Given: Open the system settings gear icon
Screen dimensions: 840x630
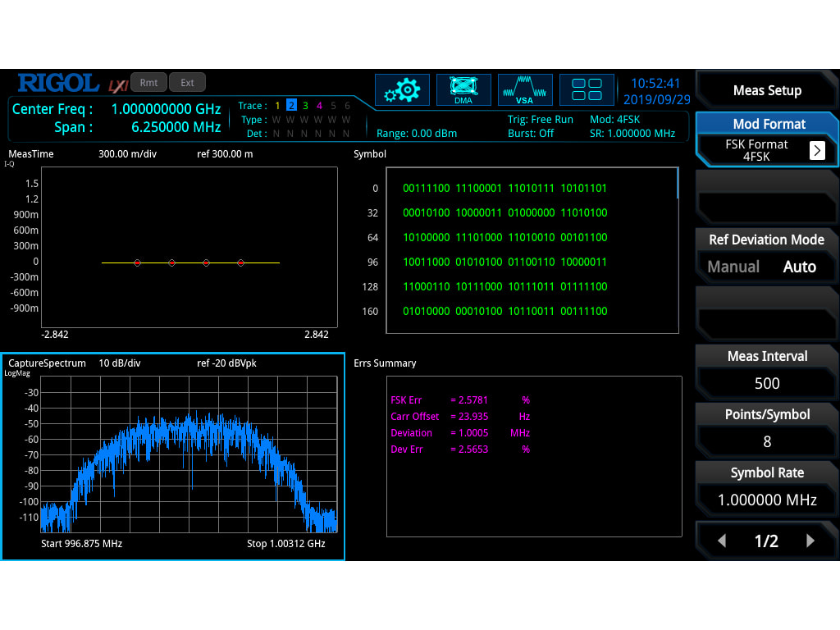Looking at the screenshot, I should [x=402, y=90].
